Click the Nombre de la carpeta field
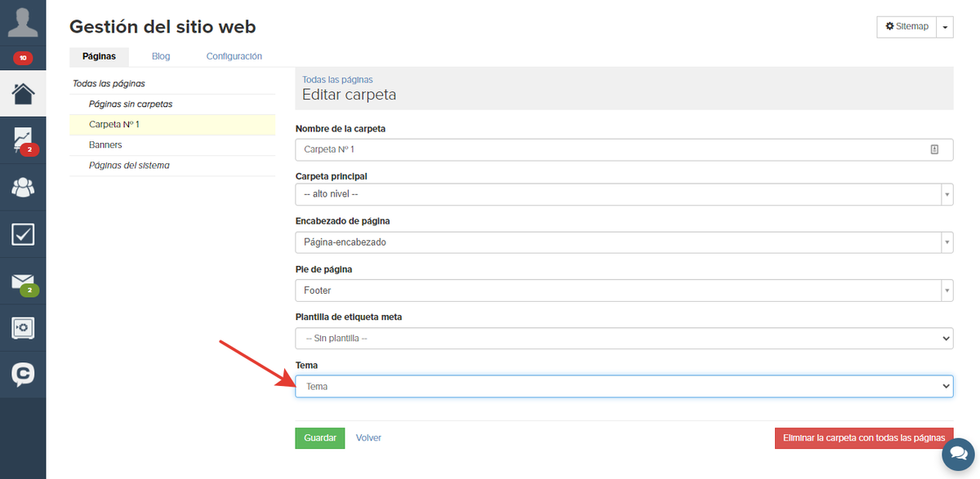This screenshot has width=980, height=479. [624, 149]
